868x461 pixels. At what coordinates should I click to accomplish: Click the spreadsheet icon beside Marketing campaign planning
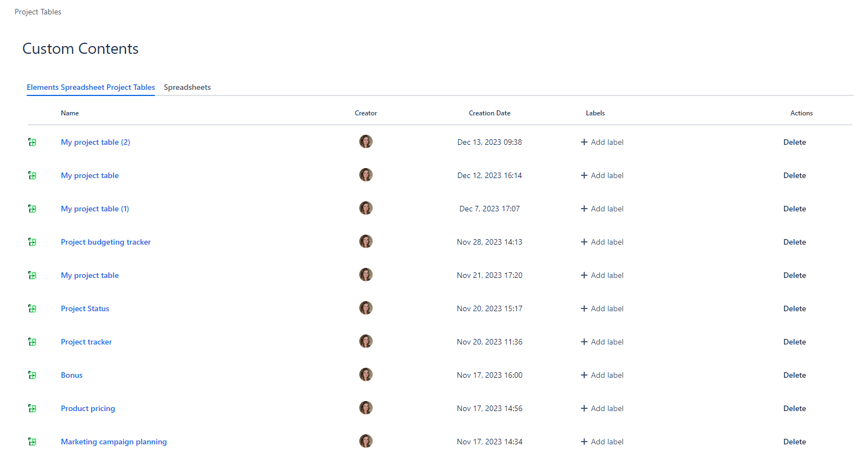32,442
